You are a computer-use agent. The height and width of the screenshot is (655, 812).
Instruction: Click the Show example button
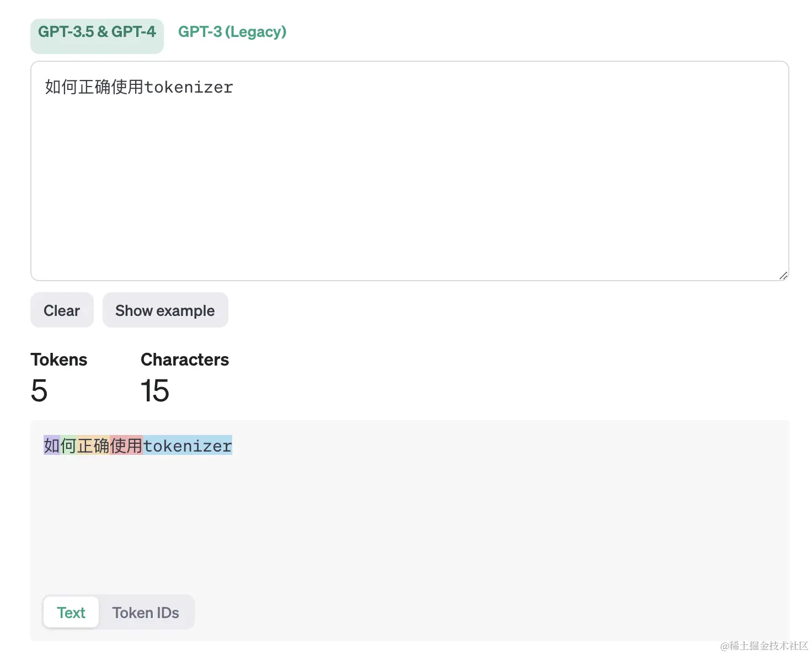click(165, 310)
